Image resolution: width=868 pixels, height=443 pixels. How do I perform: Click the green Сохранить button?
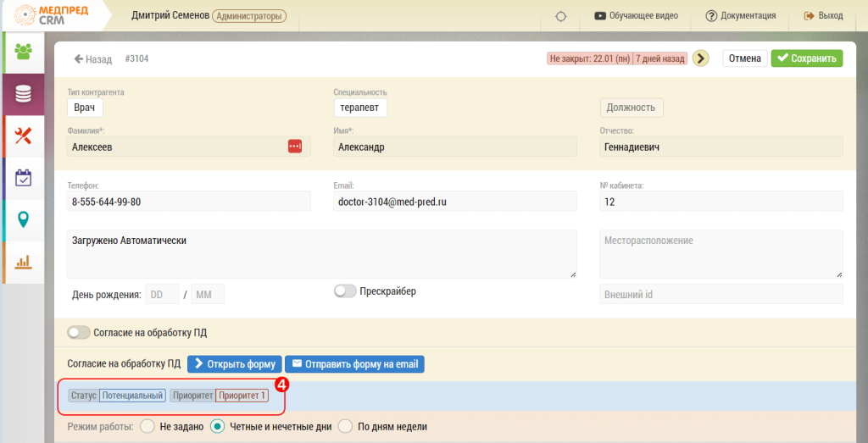point(807,58)
